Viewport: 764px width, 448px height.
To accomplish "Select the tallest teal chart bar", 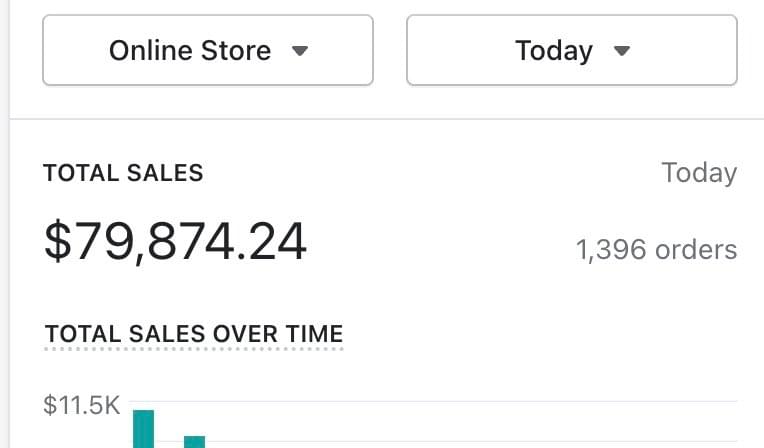I will pyautogui.click(x=143, y=428).
